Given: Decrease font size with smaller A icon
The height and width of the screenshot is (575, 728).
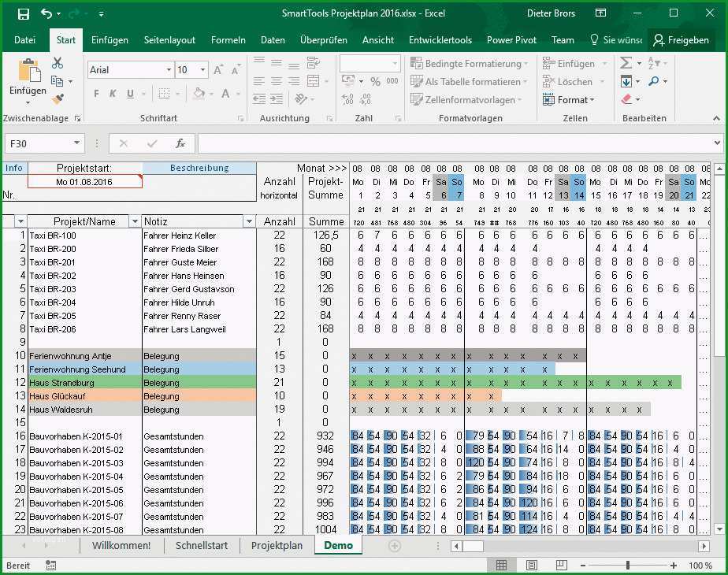Looking at the screenshot, I should [x=236, y=70].
